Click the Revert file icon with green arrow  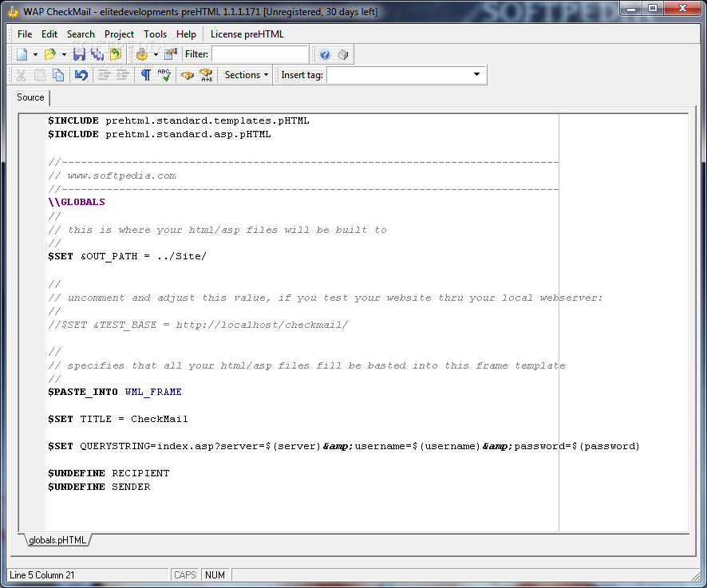[x=116, y=54]
